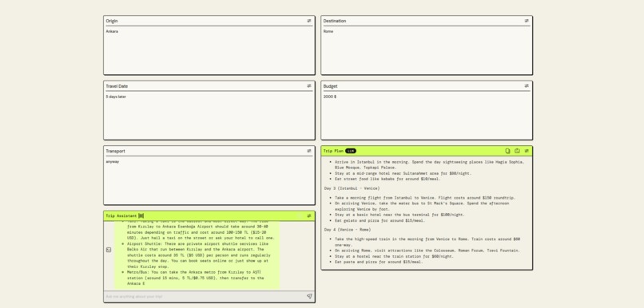Click the 'Eat pasta and pizza' line
The image size is (644, 308).
click(x=378, y=262)
